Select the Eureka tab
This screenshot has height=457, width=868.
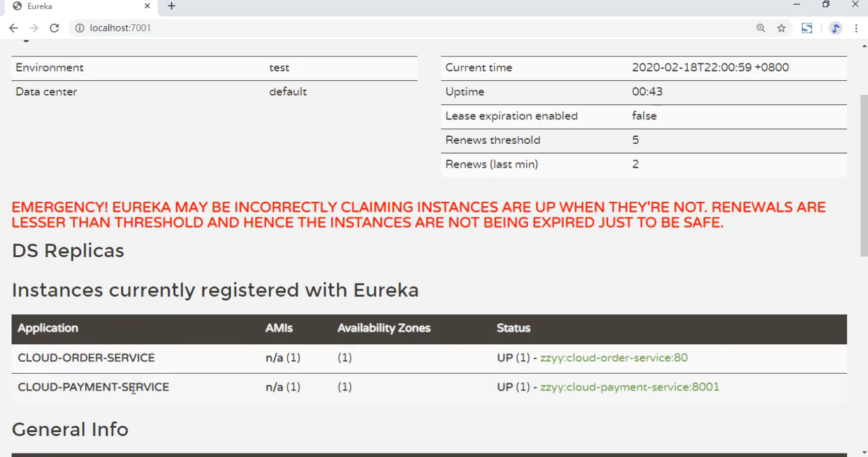tap(76, 7)
